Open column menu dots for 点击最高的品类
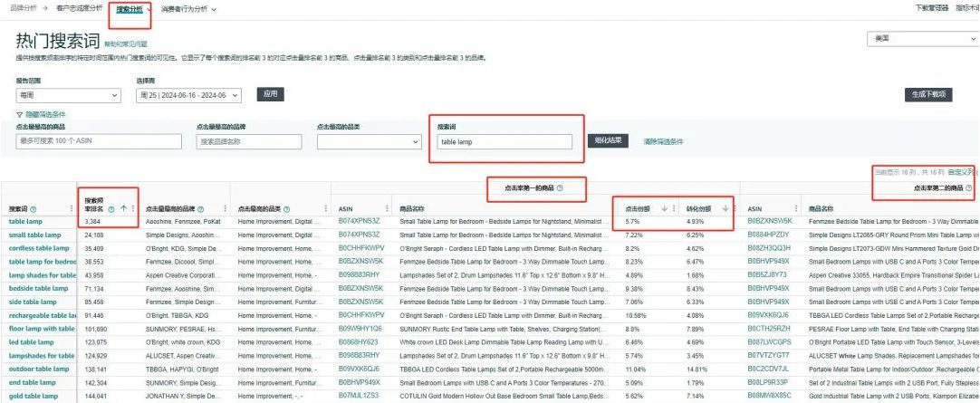Viewport: 980px width, 403px height. click(326, 208)
